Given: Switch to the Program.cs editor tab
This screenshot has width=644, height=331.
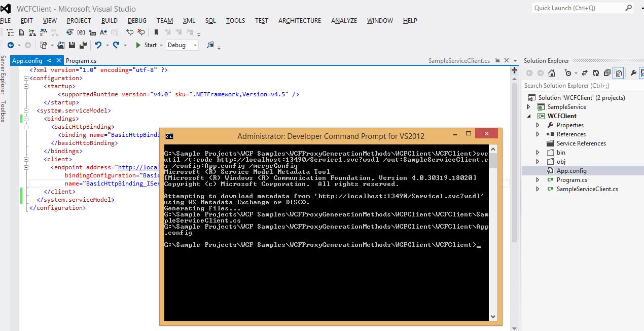Looking at the screenshot, I should 81,61.
